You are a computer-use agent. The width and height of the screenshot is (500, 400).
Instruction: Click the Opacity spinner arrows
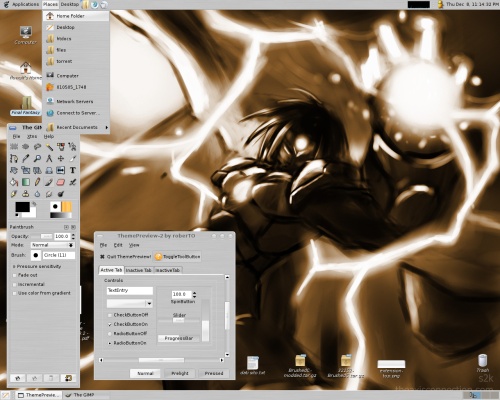click(73, 236)
